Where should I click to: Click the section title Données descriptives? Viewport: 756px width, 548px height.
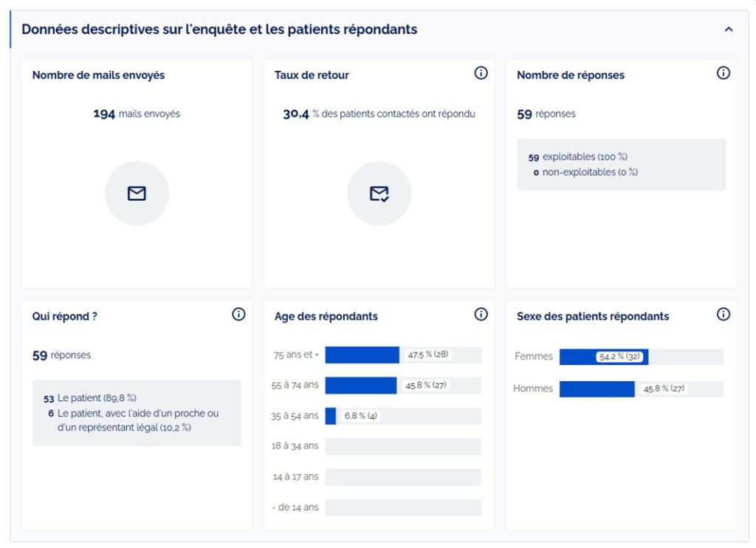pyautogui.click(x=219, y=30)
